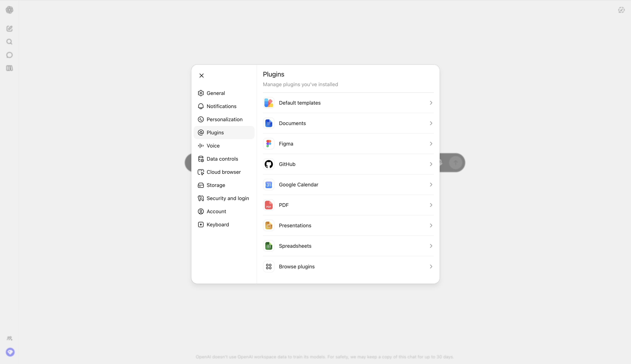Click the Browse plugins label
Screen dimensions: 631x364
[297, 267]
